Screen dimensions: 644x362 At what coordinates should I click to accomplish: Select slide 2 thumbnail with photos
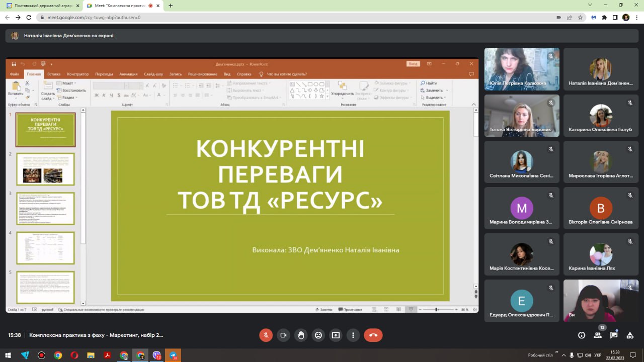(45, 169)
